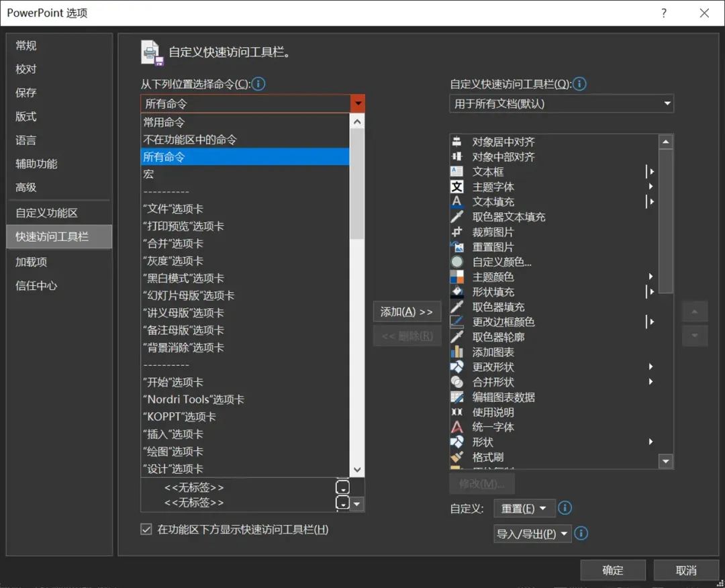Open the 重置(E) dropdown button
The image size is (725, 588).
[524, 509]
